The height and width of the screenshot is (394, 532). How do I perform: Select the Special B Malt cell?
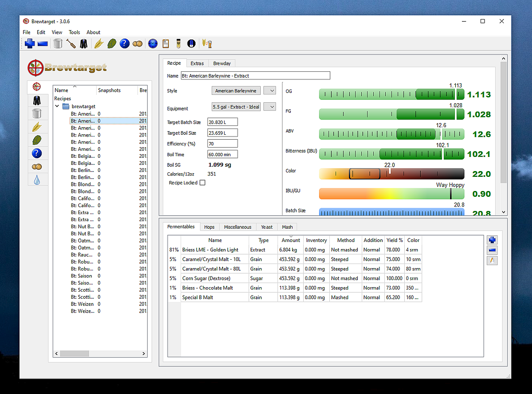(215, 297)
